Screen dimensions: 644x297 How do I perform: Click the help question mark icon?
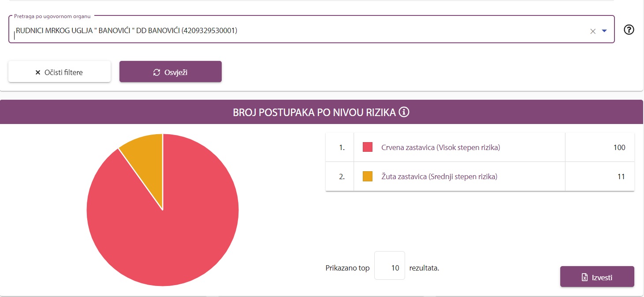point(629,30)
